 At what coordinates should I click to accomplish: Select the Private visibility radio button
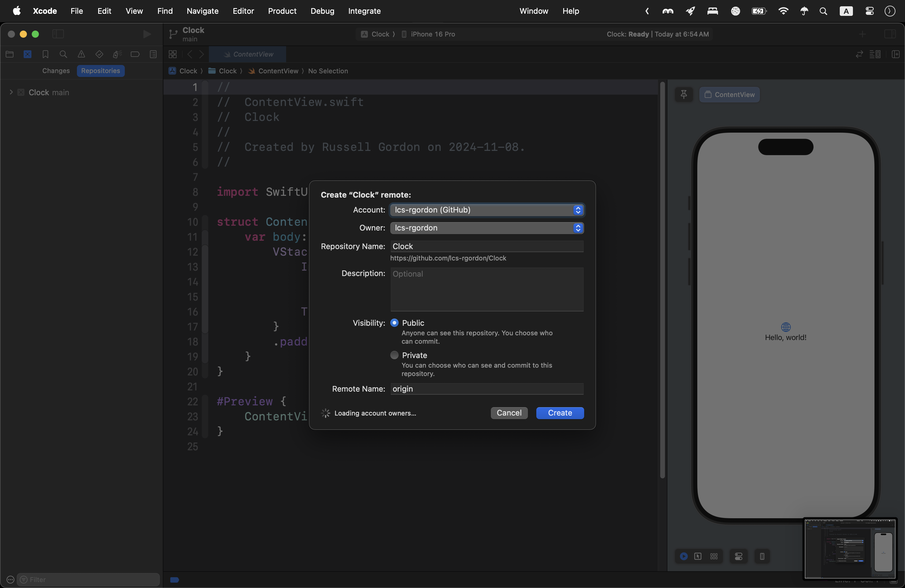[x=394, y=355]
